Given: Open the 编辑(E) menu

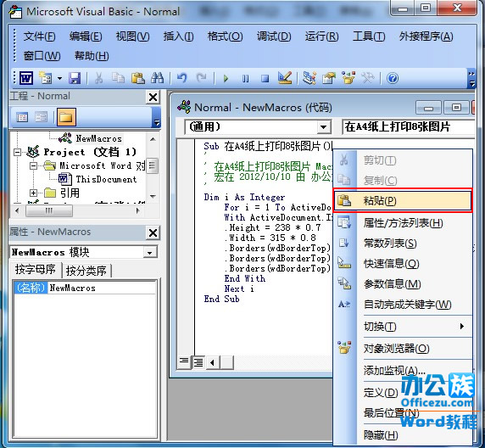Looking at the screenshot, I should click(x=86, y=36).
